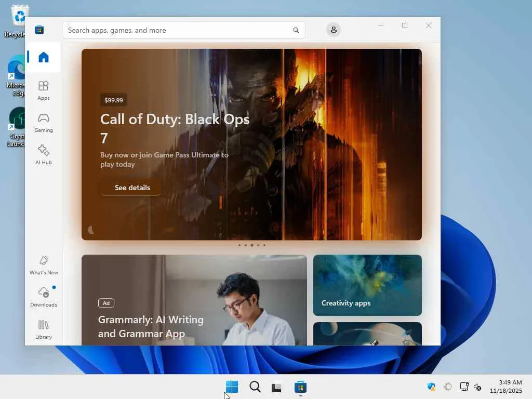Open the clock showing 3:49 AM
This screenshot has width=532, height=399.
(x=506, y=387)
